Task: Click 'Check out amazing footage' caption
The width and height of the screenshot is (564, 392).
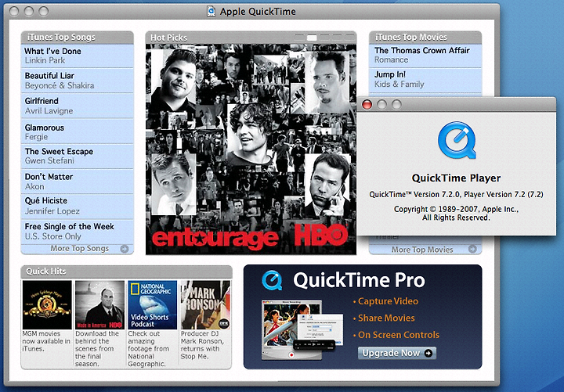Action: click(149, 348)
